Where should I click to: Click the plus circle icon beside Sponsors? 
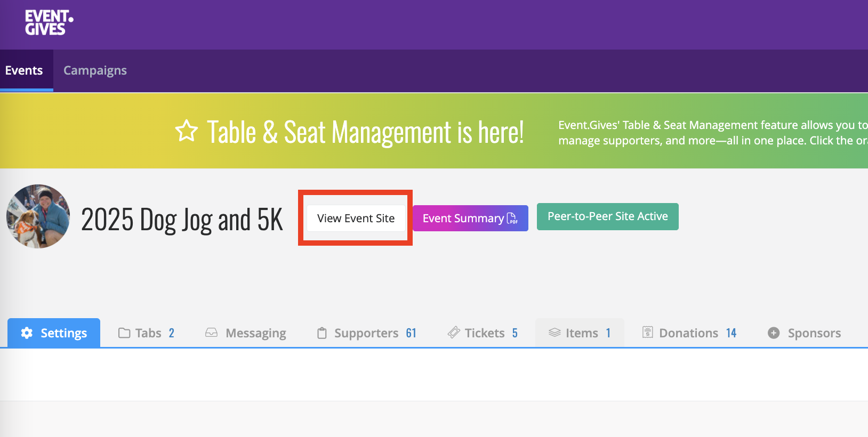point(774,333)
